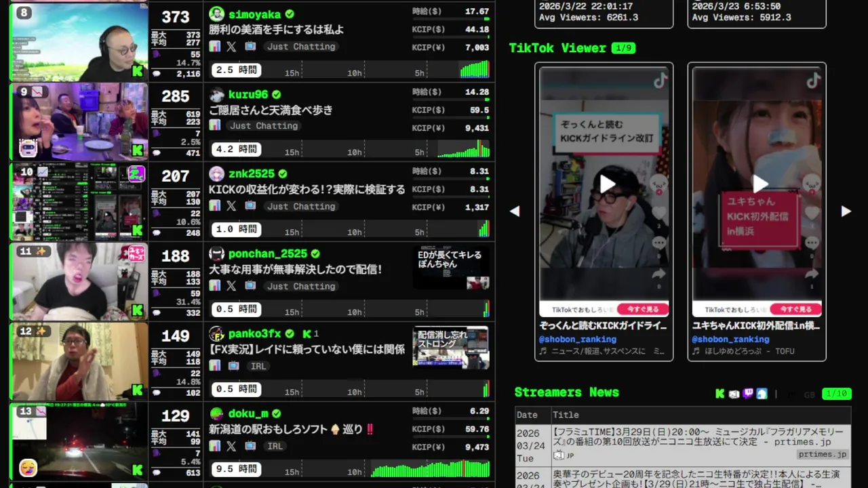Image resolution: width=868 pixels, height=488 pixels.
Task: Toggle the GB language filter in news
Action: [x=809, y=394]
